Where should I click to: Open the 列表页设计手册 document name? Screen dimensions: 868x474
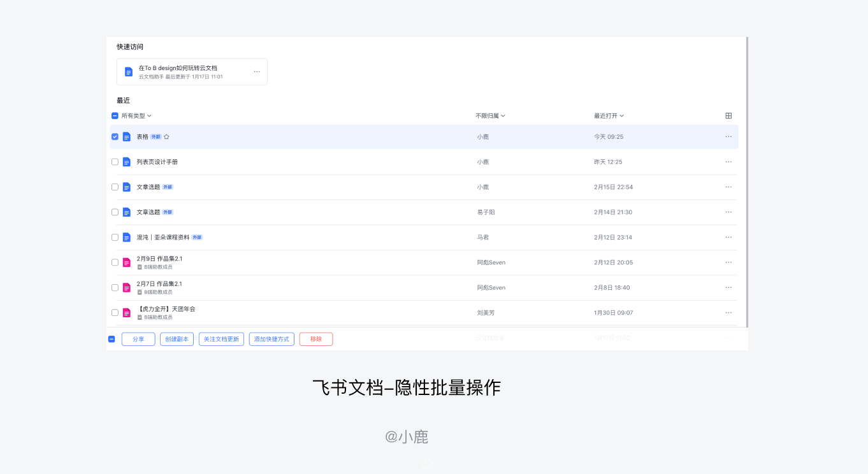coord(157,162)
